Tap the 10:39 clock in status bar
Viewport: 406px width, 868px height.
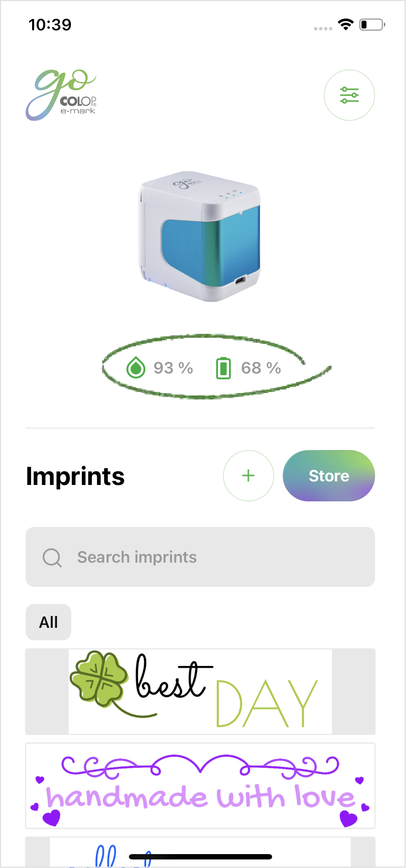coord(50,25)
